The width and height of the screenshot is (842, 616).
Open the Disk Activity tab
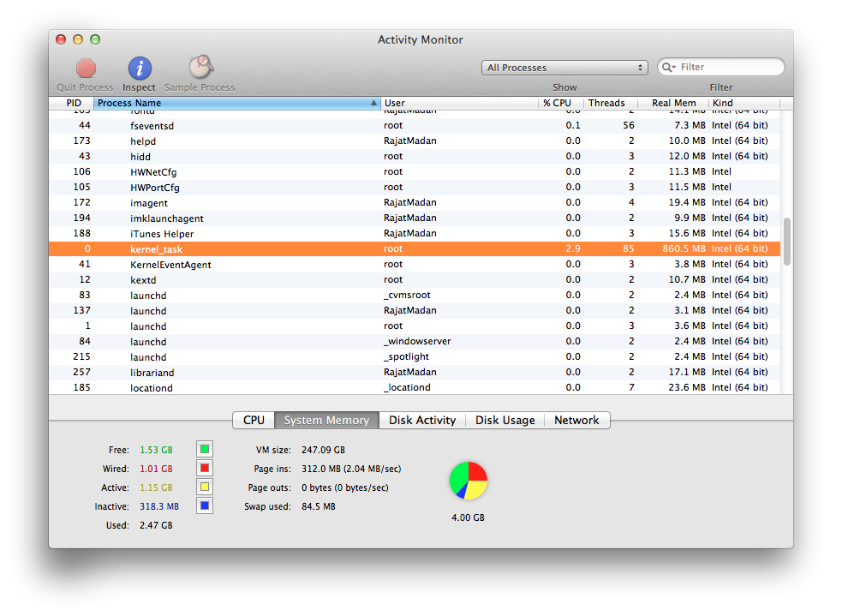coord(422,420)
